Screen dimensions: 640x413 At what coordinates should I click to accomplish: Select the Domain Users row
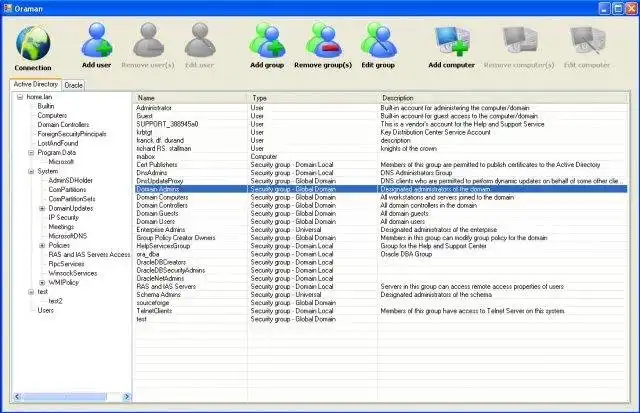point(381,222)
